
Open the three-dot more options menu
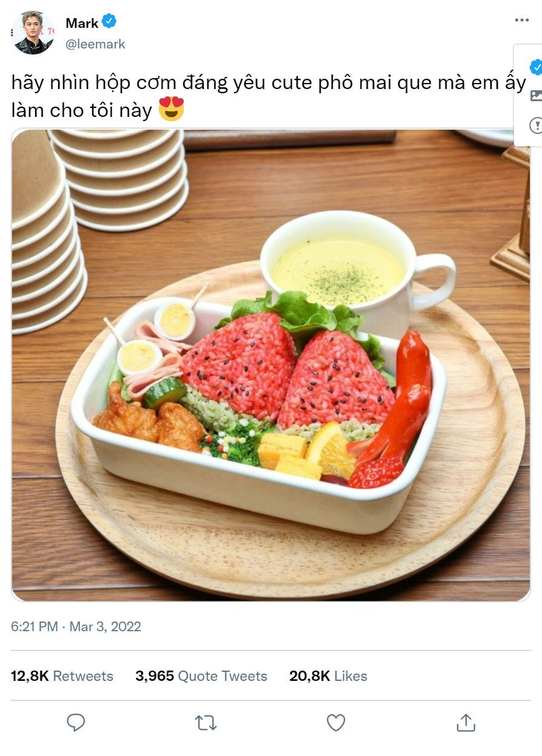pyautogui.click(x=521, y=21)
